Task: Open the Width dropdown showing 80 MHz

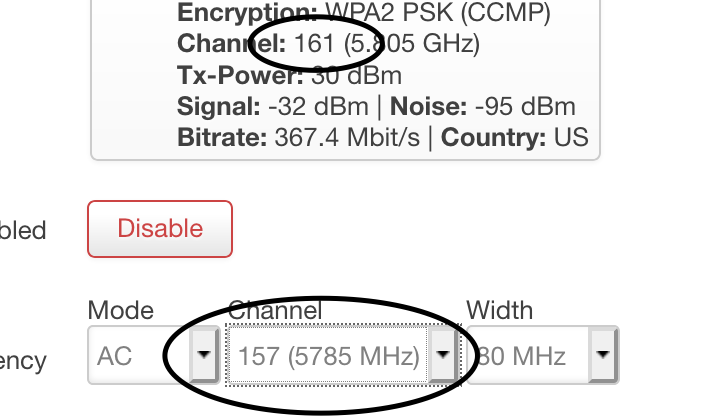Action: tap(543, 355)
